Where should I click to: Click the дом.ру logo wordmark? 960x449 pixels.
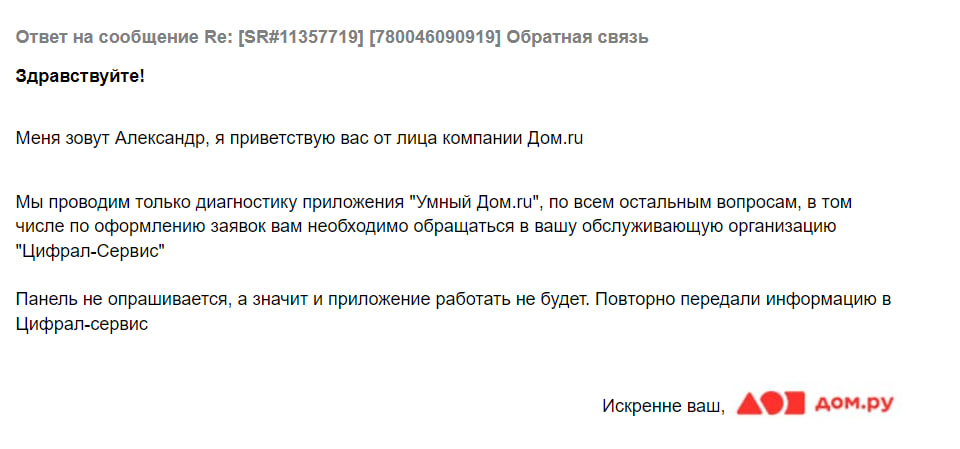point(854,404)
